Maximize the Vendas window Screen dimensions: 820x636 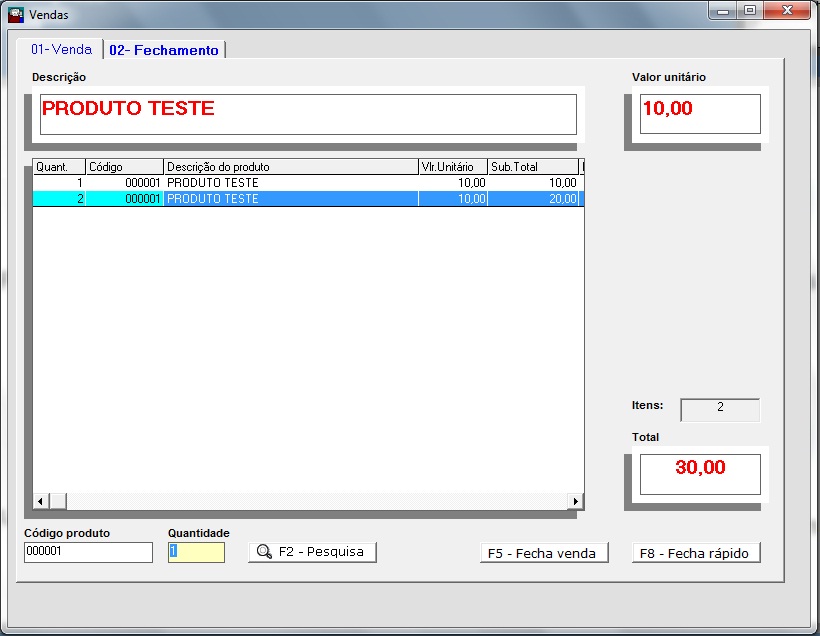tap(749, 11)
